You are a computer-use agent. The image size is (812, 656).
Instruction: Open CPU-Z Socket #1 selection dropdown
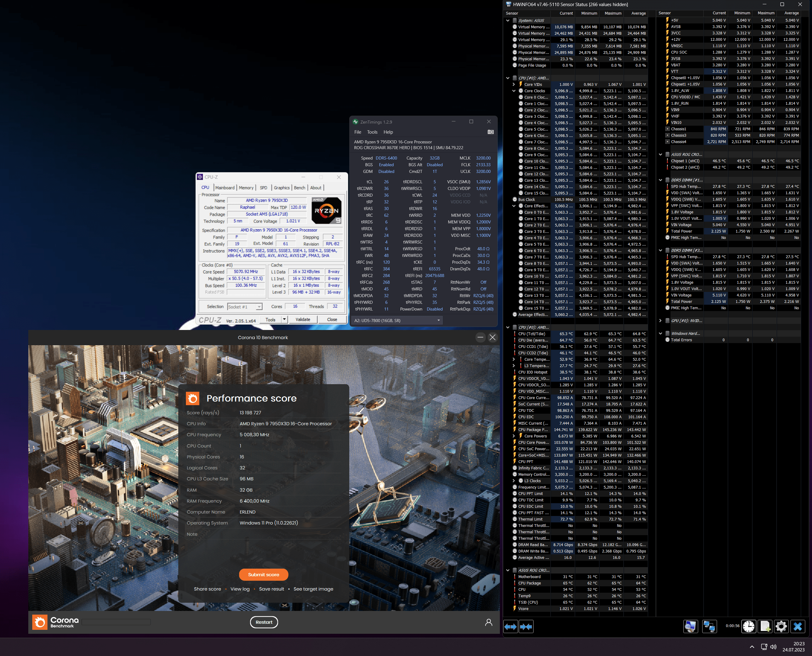[244, 307]
